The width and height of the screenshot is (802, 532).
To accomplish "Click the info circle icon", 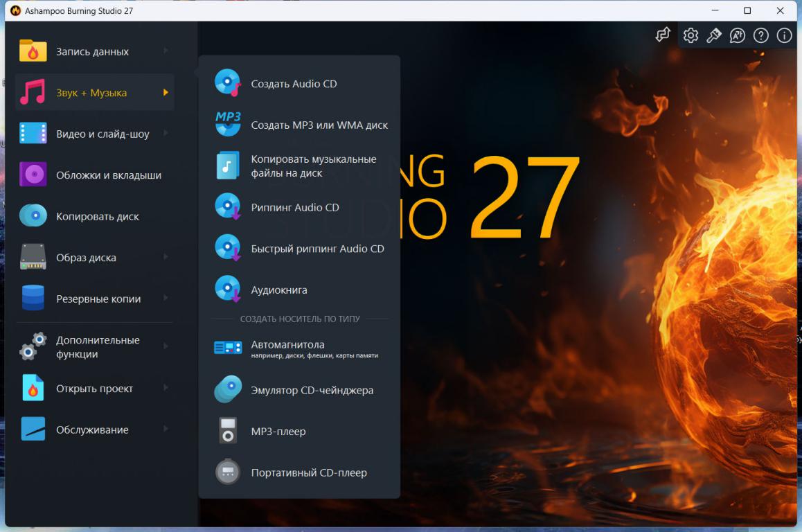I will 784,35.
